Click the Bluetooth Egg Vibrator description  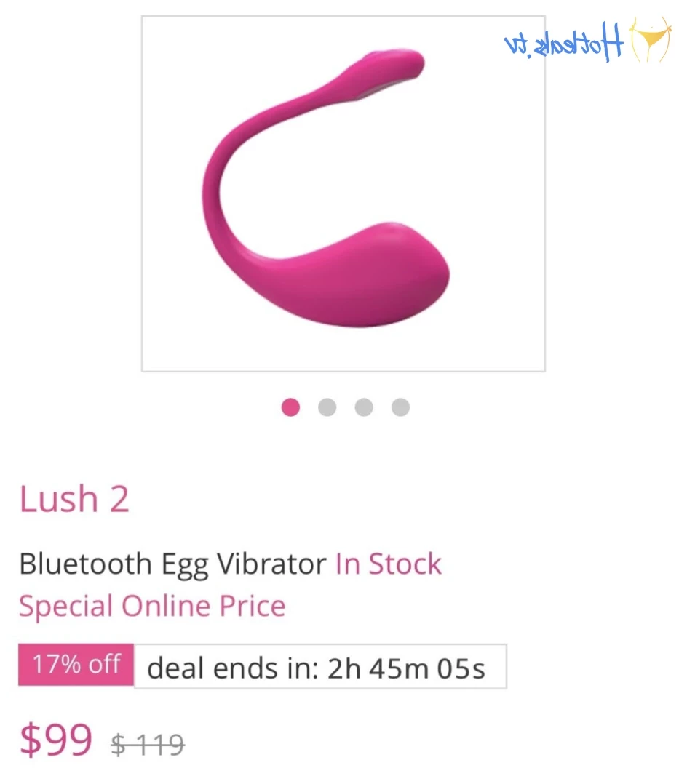(x=172, y=564)
